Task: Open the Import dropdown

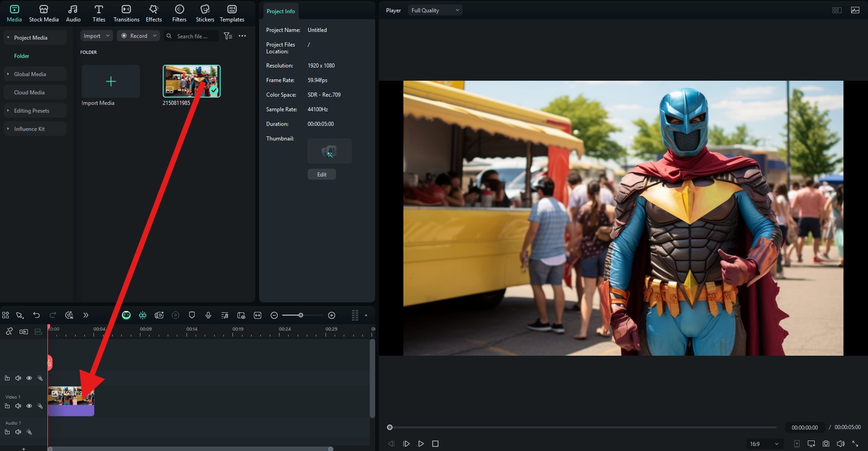Action: tap(97, 36)
